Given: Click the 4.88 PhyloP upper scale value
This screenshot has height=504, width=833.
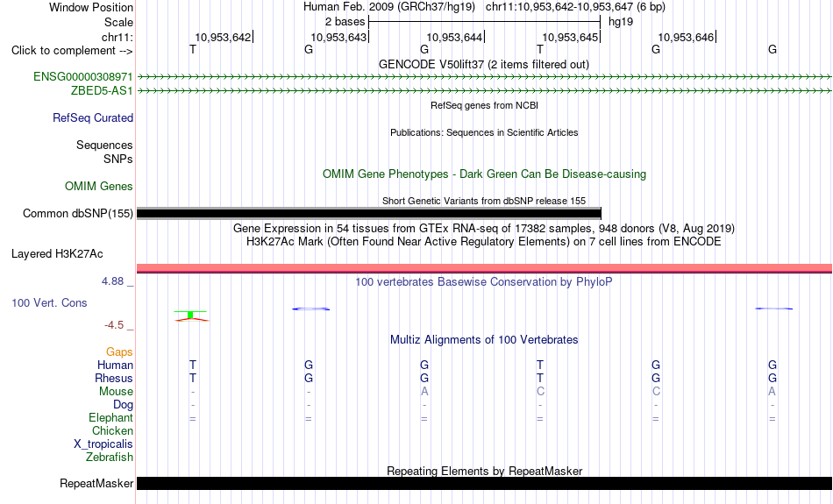Looking at the screenshot, I should click(x=113, y=281).
